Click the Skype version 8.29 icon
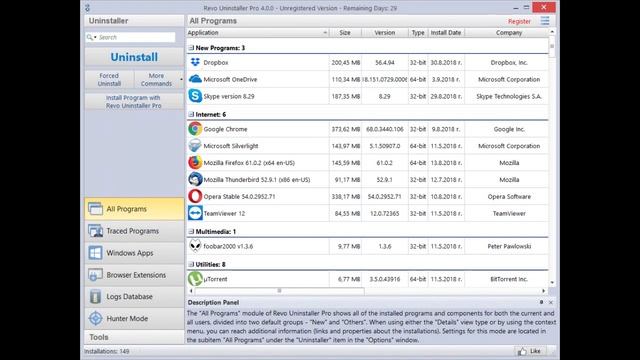This screenshot has width=640, height=360. 195,96
